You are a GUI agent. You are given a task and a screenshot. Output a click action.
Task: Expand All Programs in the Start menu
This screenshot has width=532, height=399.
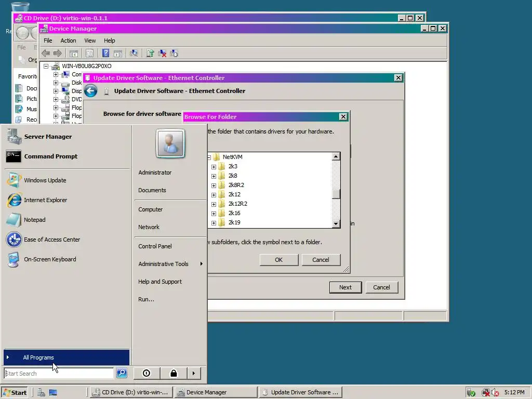tap(66, 357)
